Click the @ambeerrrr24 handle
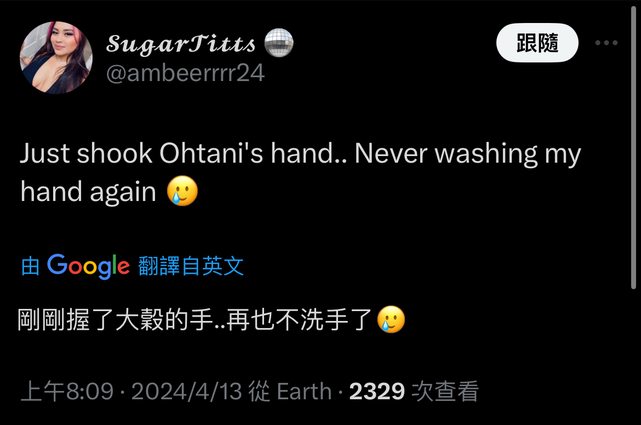Viewport: 641px width, 425px height. (185, 73)
